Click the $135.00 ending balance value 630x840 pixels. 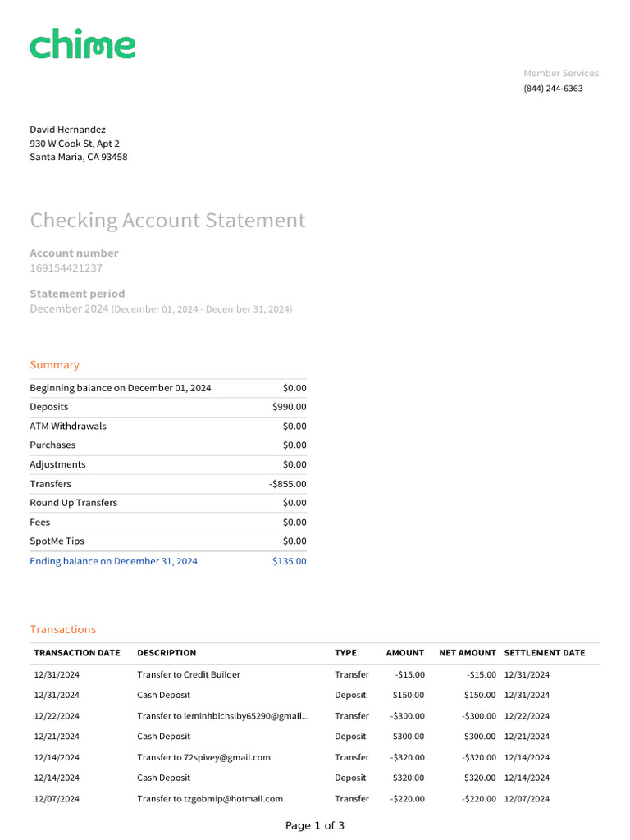click(x=290, y=561)
